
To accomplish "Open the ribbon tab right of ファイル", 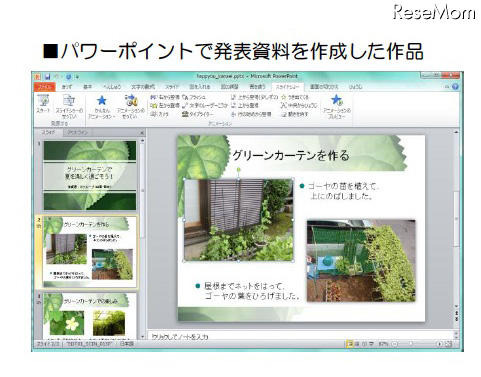I will point(67,87).
